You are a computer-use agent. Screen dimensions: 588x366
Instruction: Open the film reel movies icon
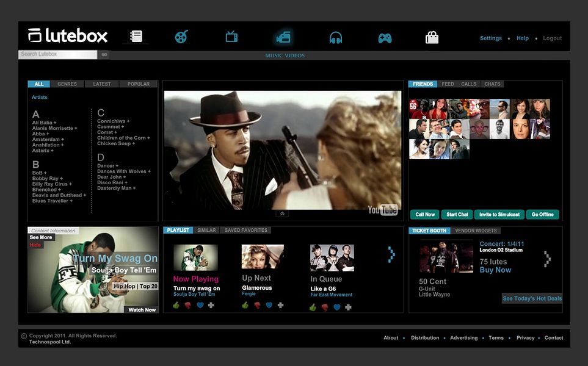[x=181, y=37]
